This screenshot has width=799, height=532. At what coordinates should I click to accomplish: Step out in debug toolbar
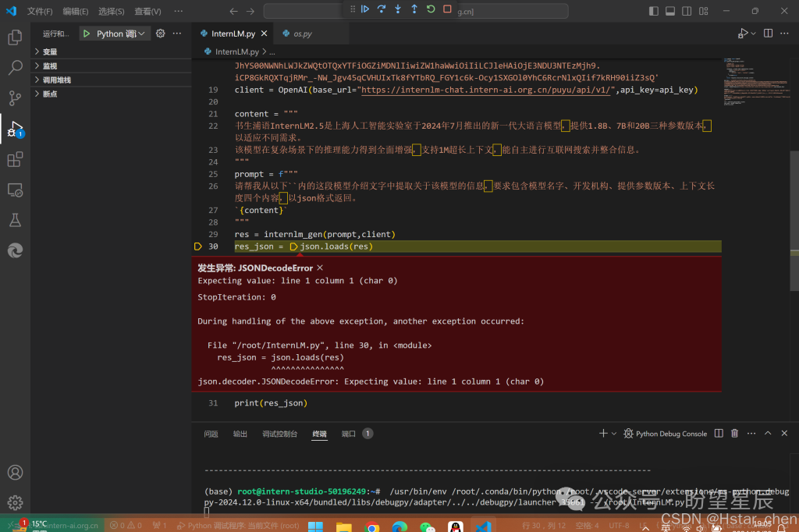414,9
